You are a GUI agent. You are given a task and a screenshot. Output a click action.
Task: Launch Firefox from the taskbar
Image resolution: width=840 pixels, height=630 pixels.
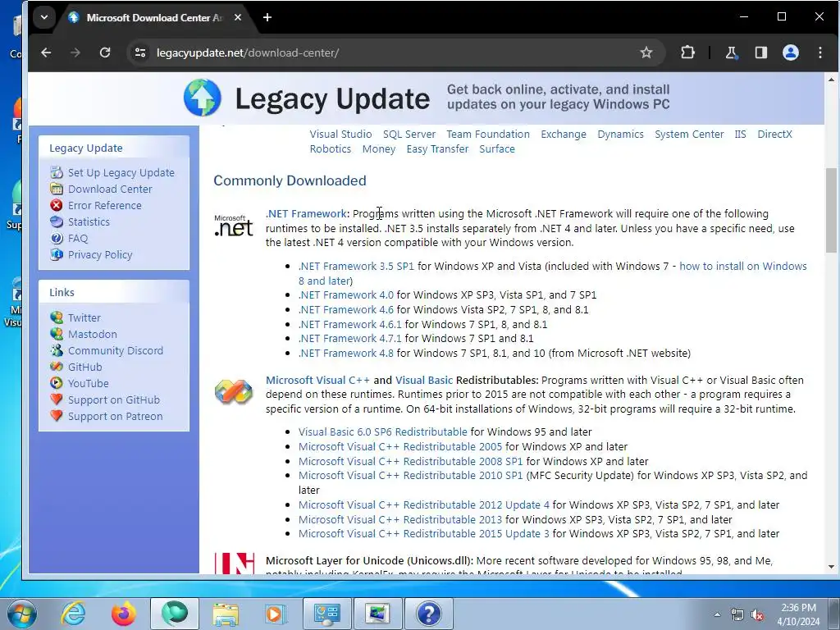[x=124, y=614]
